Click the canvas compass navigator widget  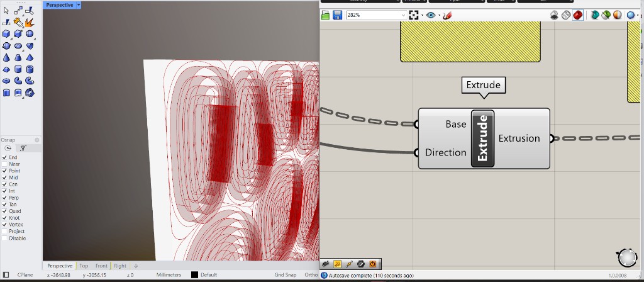click(627, 257)
